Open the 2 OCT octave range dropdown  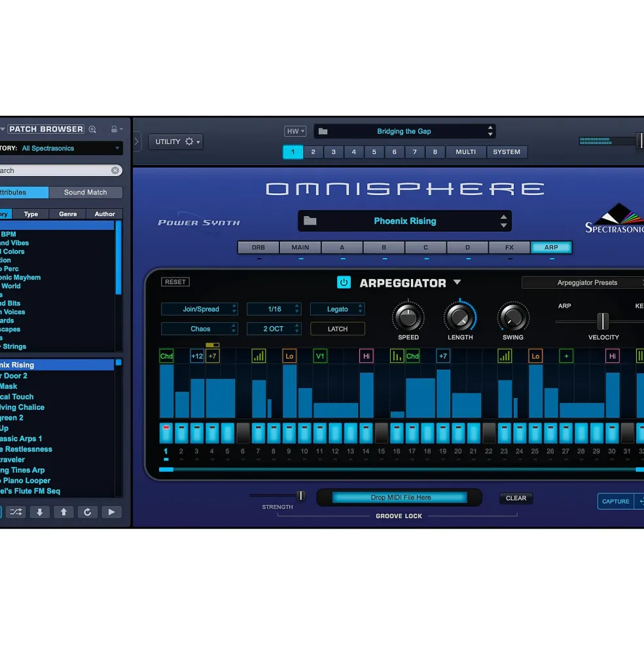pyautogui.click(x=274, y=329)
